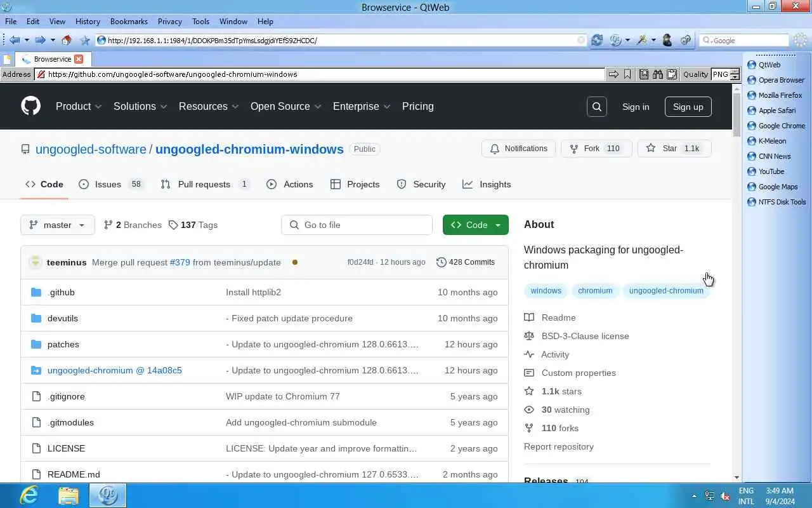
Task: Reload page with the QtWeb refresh icon
Action: (x=597, y=40)
